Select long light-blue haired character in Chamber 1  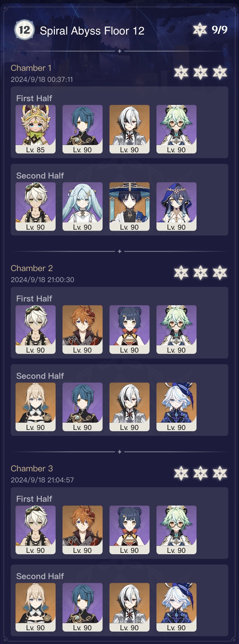(x=83, y=206)
